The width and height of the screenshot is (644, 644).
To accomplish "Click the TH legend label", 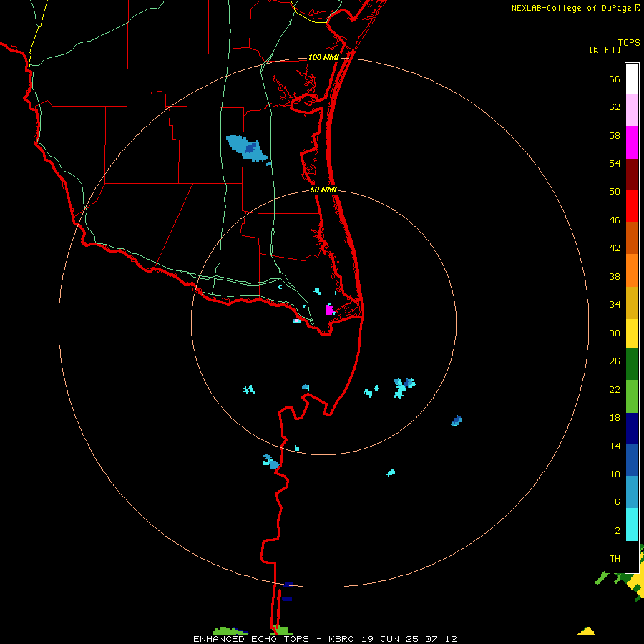I will pyautogui.click(x=615, y=559).
